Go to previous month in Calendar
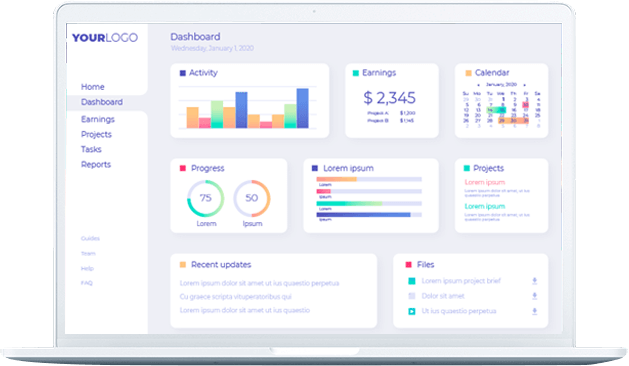 click(478, 85)
